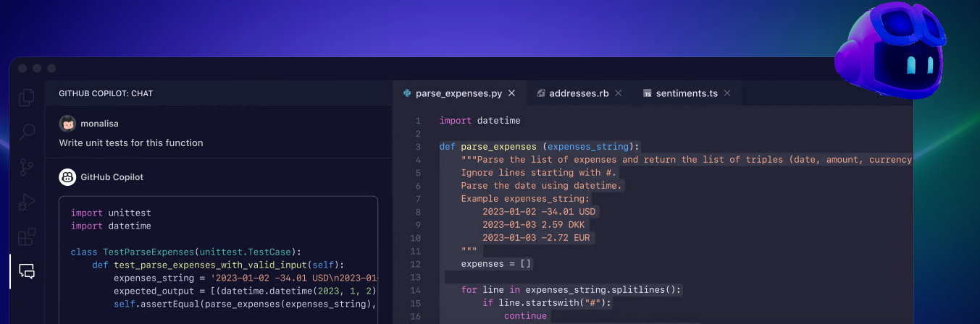The image size is (980, 324).
Task: Click 'def parse_expenses' on editor line 3
Action: tap(540, 146)
